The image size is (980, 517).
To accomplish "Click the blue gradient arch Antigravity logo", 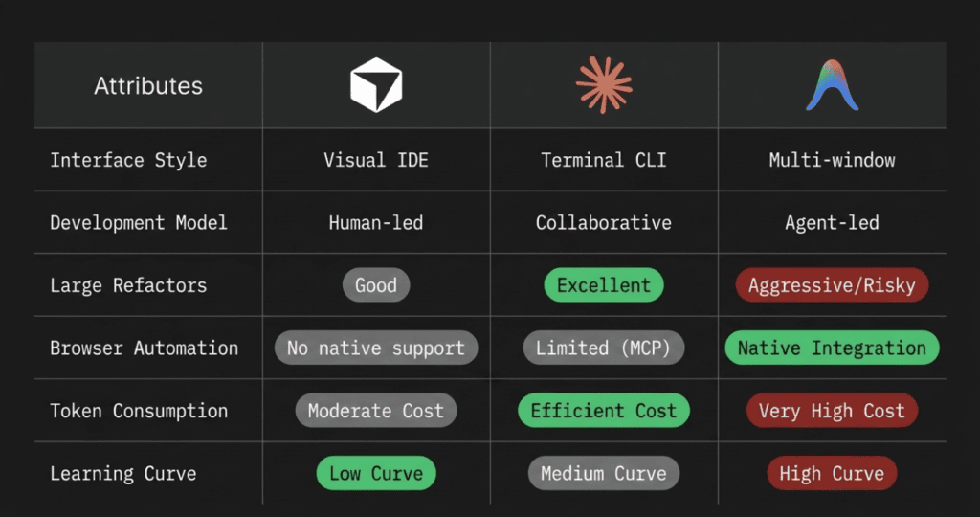I will pos(832,85).
